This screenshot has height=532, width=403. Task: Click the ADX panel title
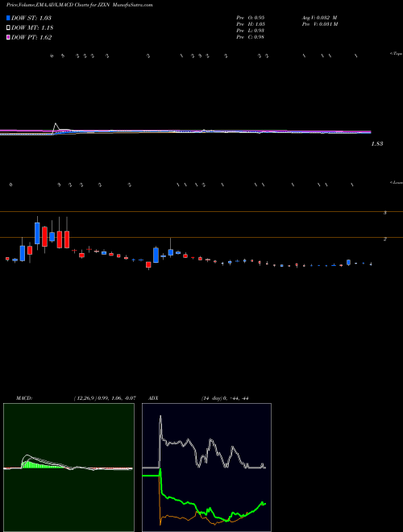point(153,398)
